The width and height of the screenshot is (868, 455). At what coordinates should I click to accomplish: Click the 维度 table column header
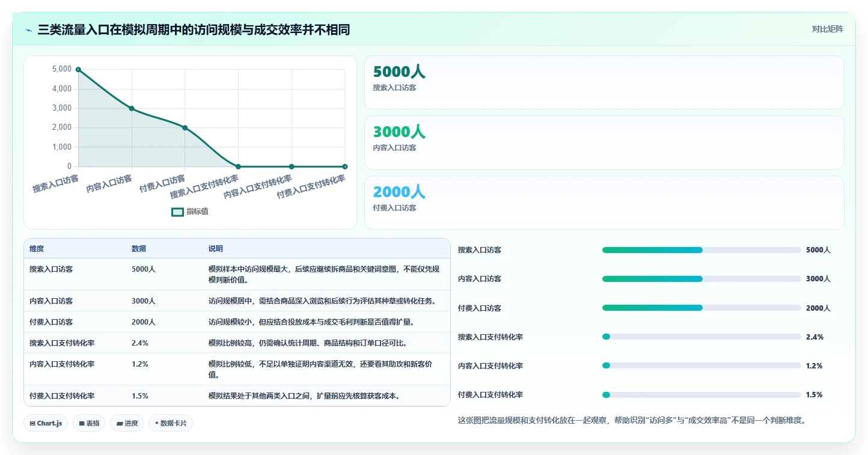[37, 249]
